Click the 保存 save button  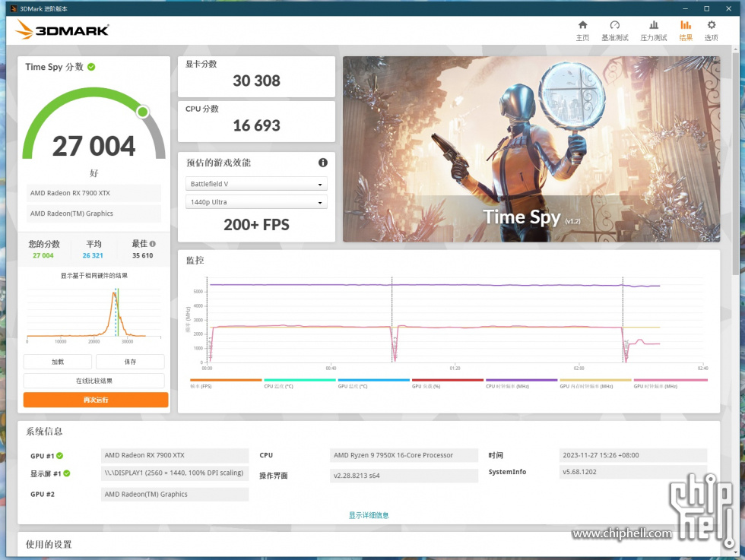pyautogui.click(x=130, y=362)
